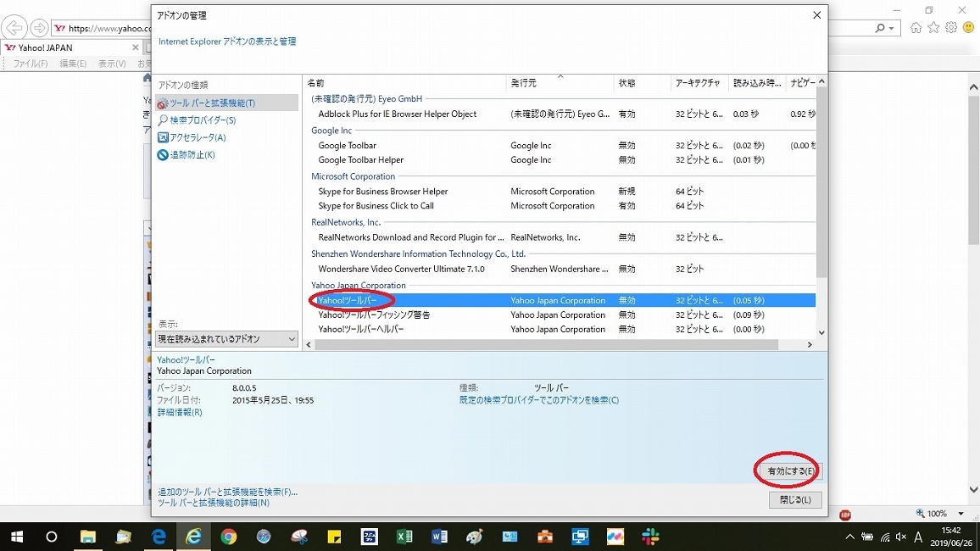The width and height of the screenshot is (980, 551).
Task: Click the IME 'A' input indicator
Action: pos(918,537)
